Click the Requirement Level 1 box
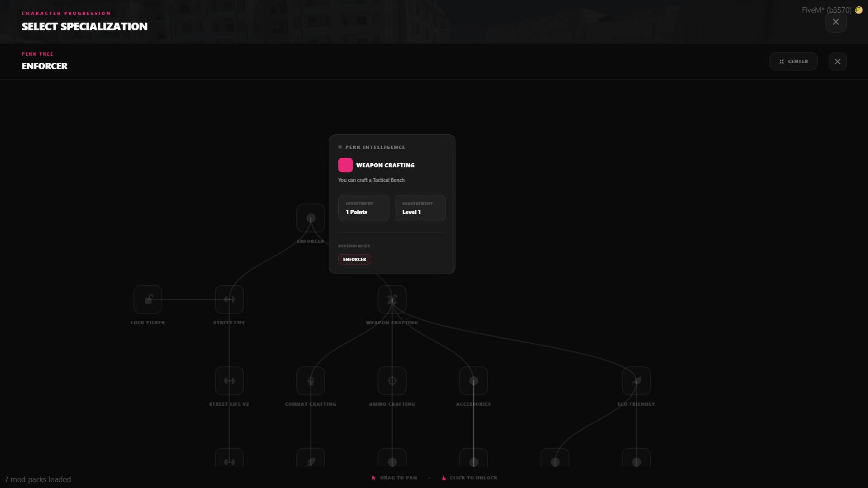868x488 pixels. 420,208
